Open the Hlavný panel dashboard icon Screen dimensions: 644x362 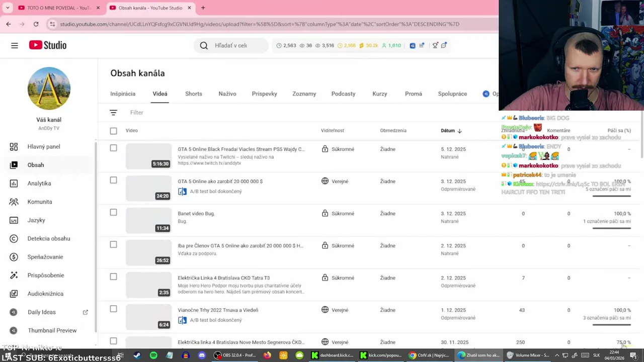coord(14,146)
